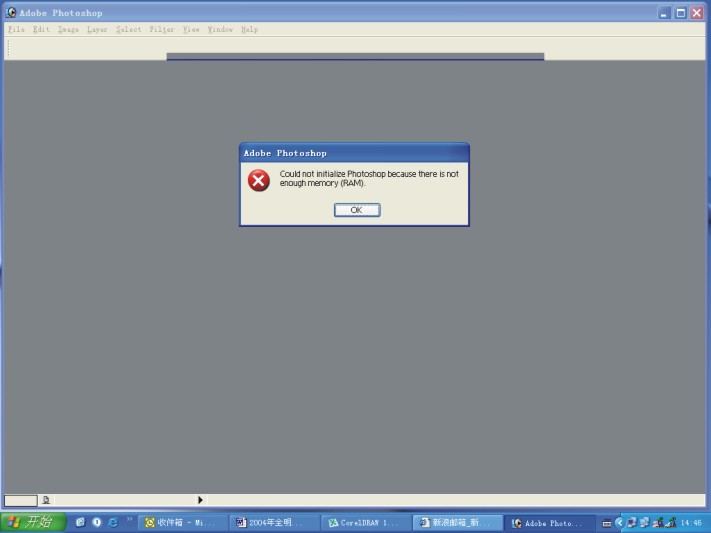This screenshot has width=711, height=533.
Task: Click the Photoshop icon in title bar
Action: pos(11,13)
